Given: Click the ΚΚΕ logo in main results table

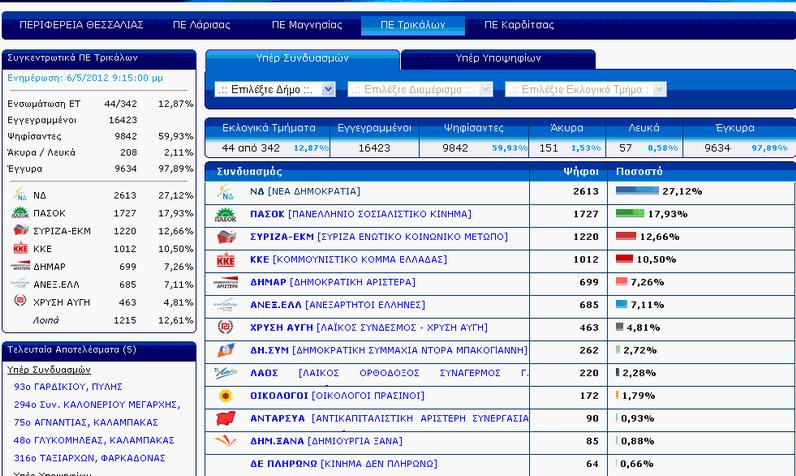Looking at the screenshot, I should [225, 260].
